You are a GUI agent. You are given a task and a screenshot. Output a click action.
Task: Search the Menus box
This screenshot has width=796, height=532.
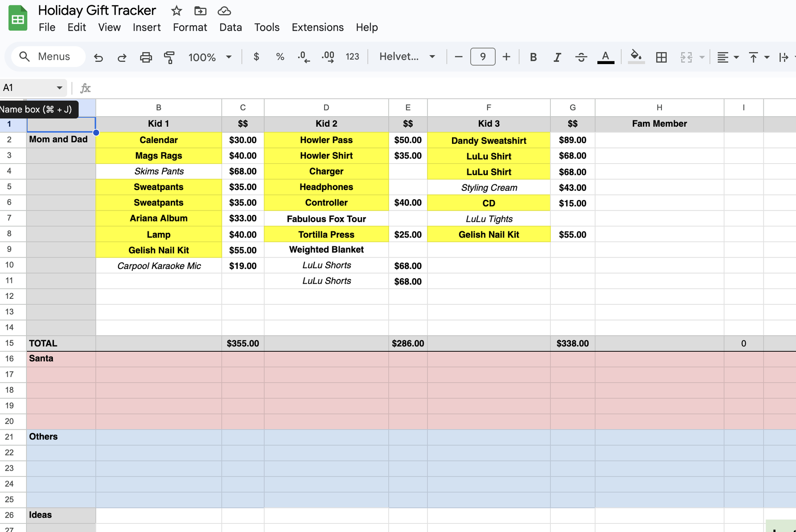coord(48,57)
